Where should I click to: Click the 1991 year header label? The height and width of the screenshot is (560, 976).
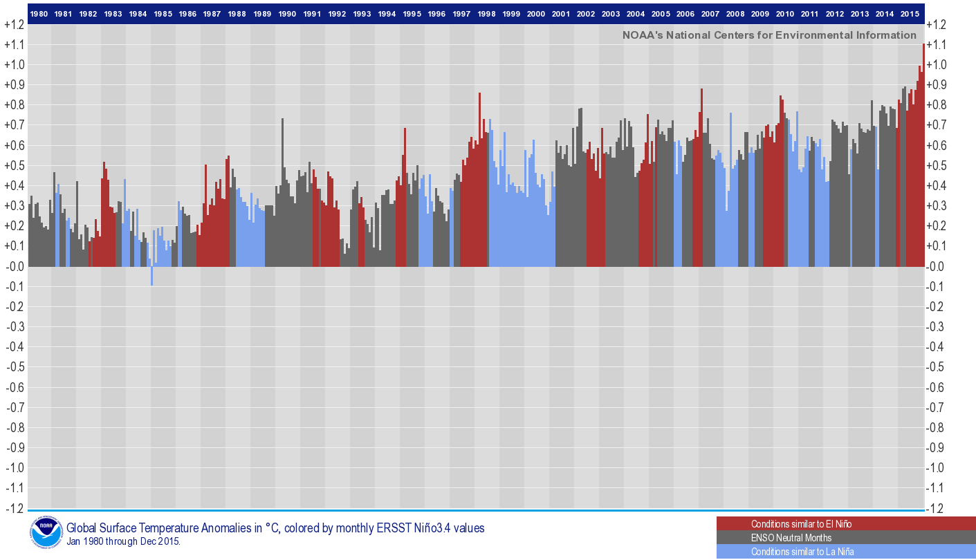tap(313, 14)
